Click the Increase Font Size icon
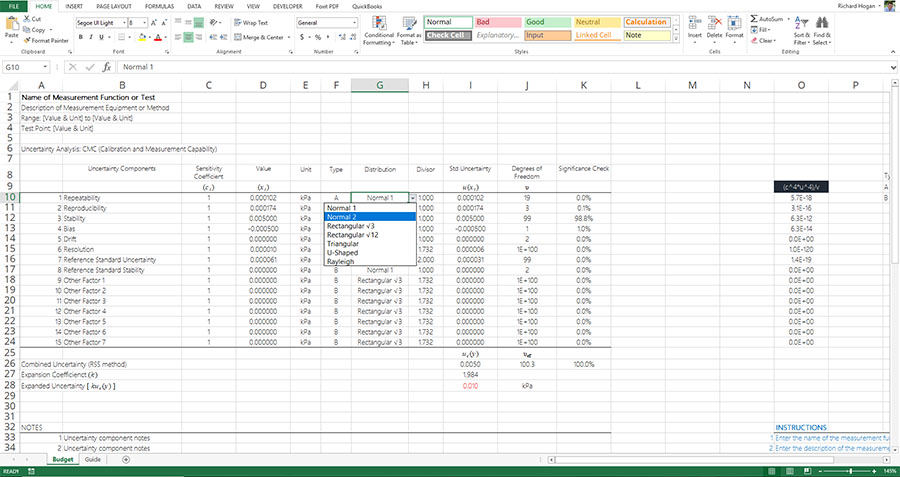Screen dimensions: 900x477 [154, 23]
